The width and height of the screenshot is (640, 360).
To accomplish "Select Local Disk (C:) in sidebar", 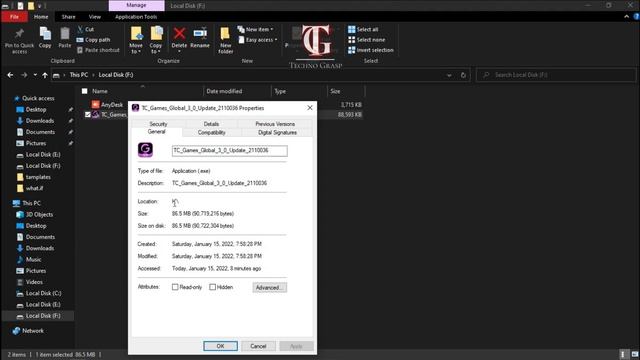I will 43,293.
